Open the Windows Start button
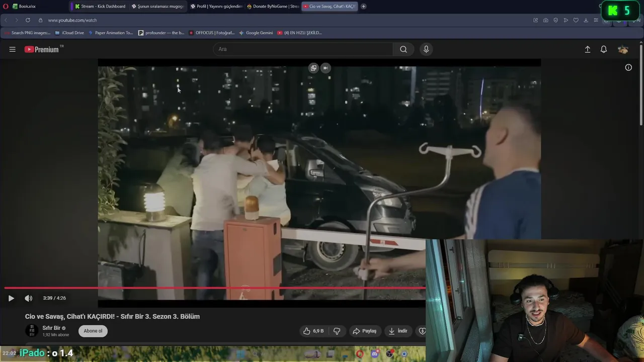This screenshot has width=644, height=362. 241,354
